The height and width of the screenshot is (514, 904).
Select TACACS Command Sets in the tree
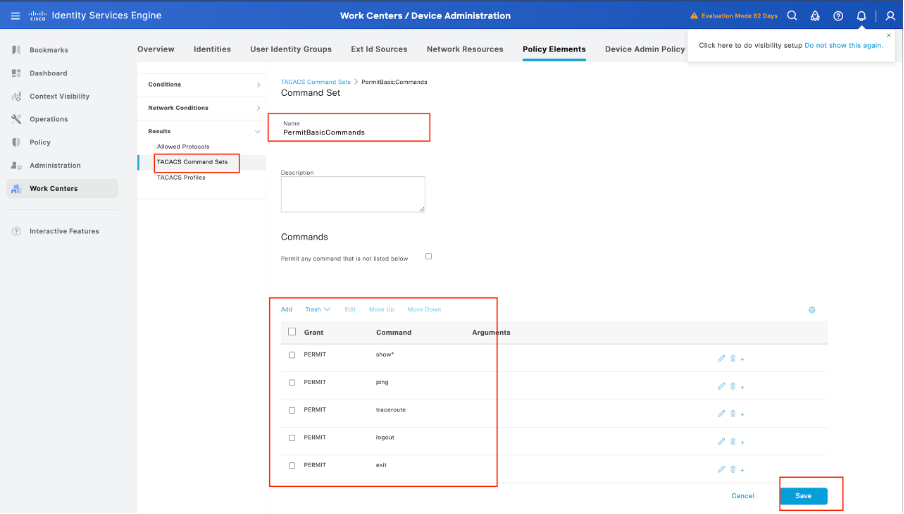(x=192, y=162)
